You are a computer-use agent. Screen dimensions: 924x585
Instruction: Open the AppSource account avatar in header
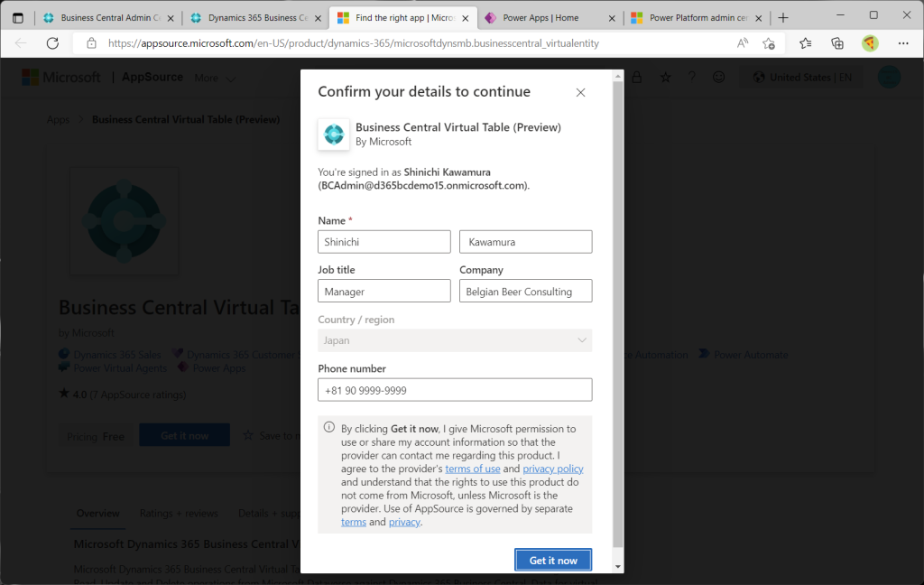tap(889, 78)
